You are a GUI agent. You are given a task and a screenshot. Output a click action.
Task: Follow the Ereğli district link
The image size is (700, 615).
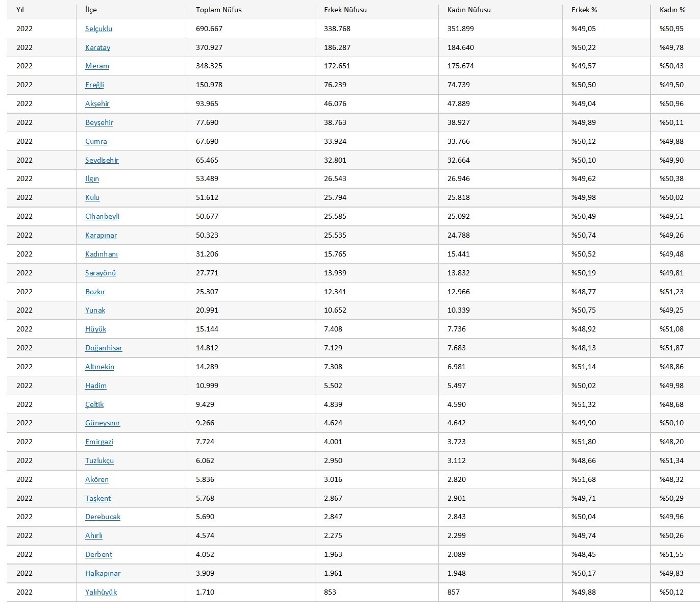tap(94, 85)
